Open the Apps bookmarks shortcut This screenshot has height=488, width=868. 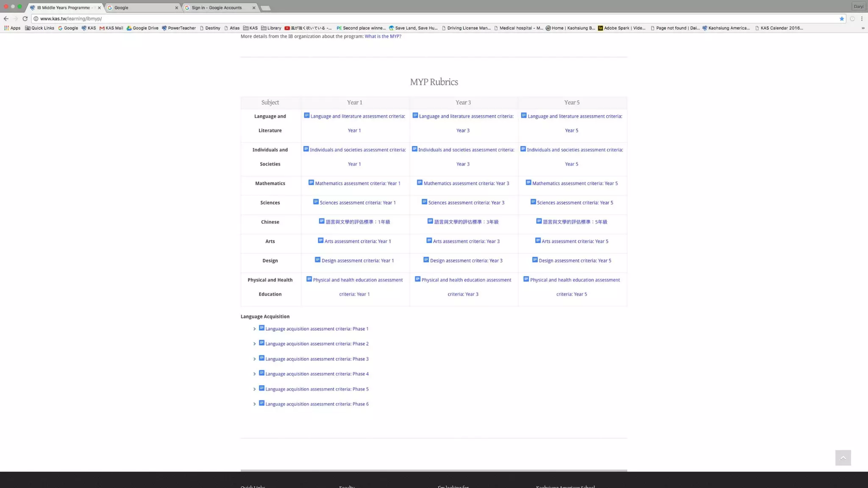tap(12, 28)
